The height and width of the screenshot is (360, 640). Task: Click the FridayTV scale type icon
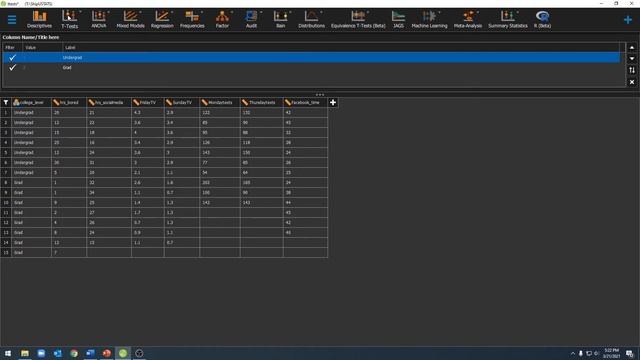pos(136,102)
